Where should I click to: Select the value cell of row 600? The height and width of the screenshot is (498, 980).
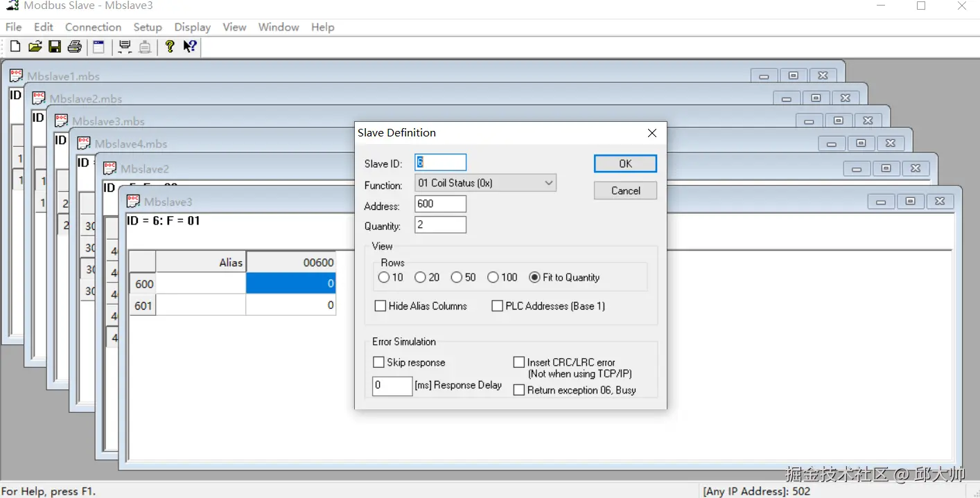291,283
